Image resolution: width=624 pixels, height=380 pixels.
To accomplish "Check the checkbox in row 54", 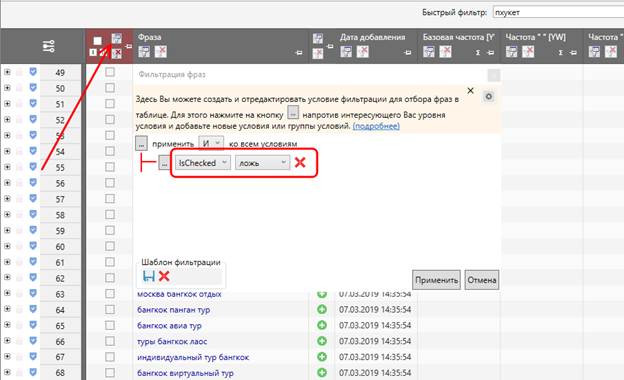I will tap(110, 151).
